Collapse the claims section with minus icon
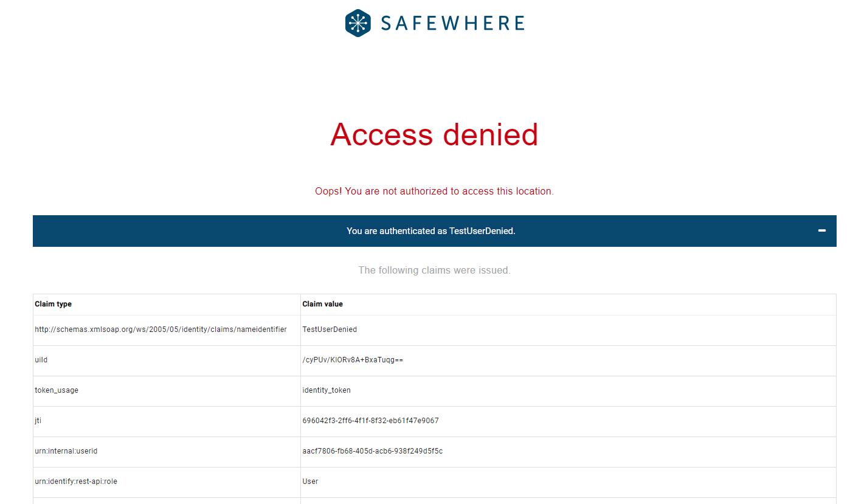 (x=822, y=231)
